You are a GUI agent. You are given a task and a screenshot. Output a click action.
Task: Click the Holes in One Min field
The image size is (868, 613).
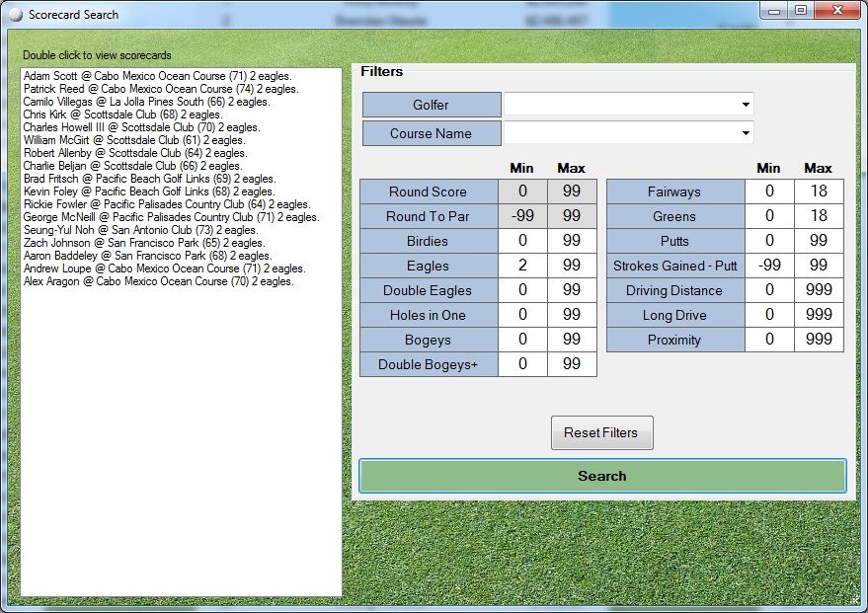[x=522, y=315]
